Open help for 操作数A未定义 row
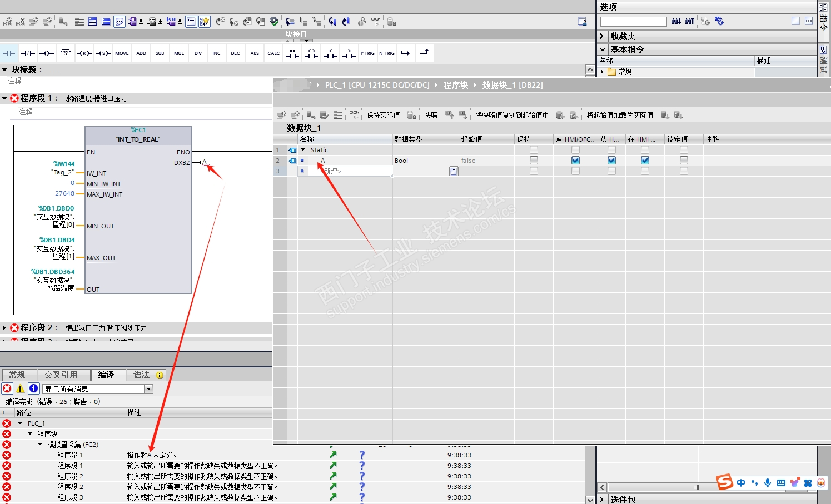The height and width of the screenshot is (504, 831). click(362, 455)
